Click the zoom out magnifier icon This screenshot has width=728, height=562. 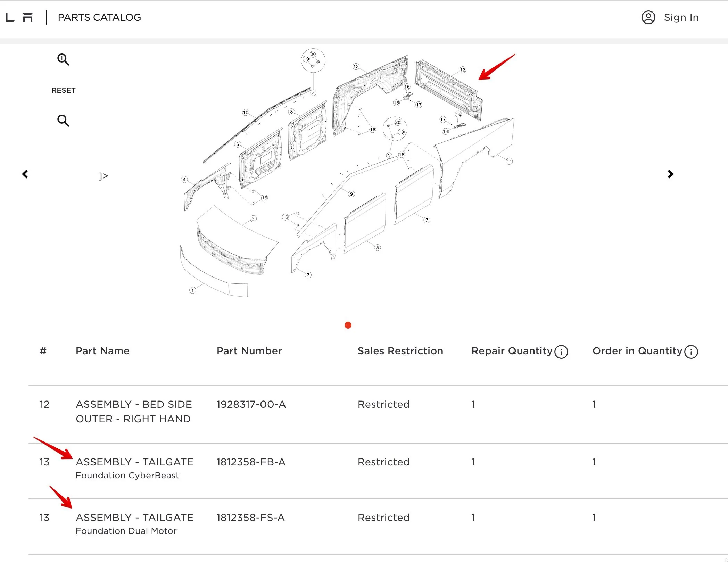point(63,121)
